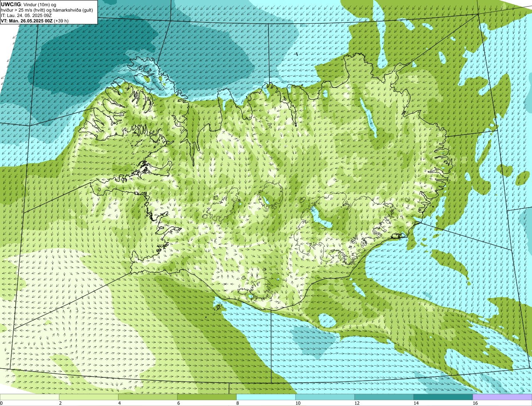Click the '(+39 h)' forecast offset text
Screen dimensions: 532x406
pyautogui.click(x=61, y=21)
